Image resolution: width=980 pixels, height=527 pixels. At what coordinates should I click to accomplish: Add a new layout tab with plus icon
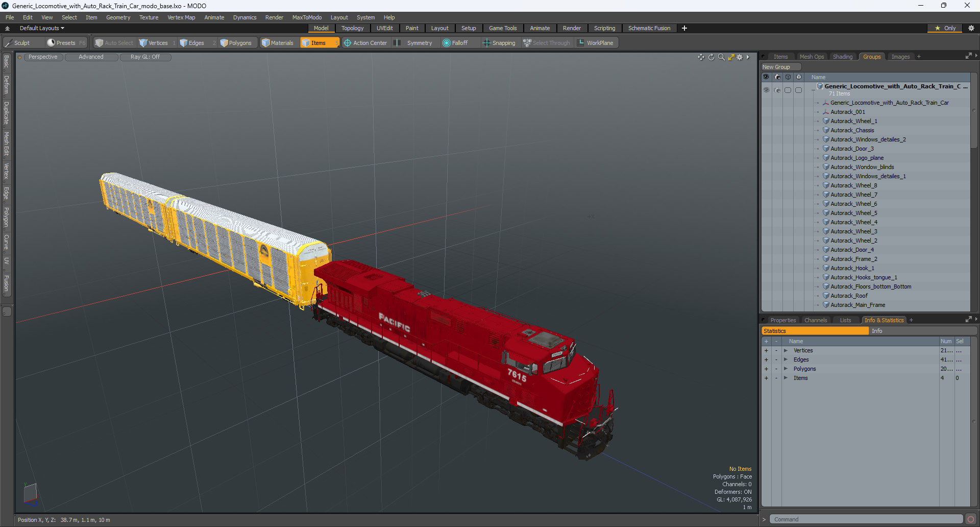click(x=684, y=28)
